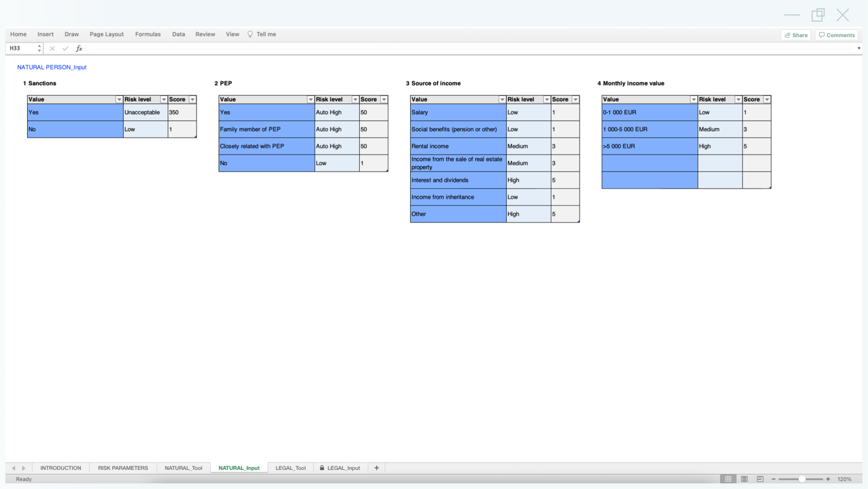The image size is (868, 489).
Task: Click the NATURAL PERSON_Input hyperlink
Action: (52, 67)
